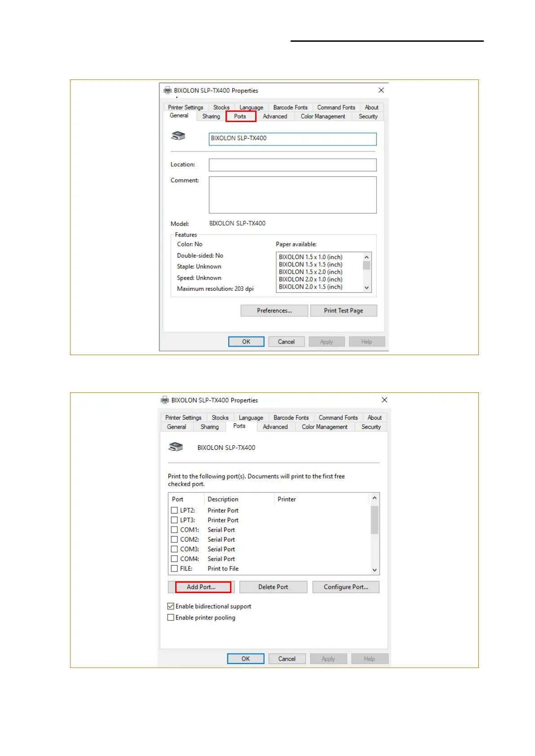The width and height of the screenshot is (535, 756).
Task: Toggle Enable bidirectional support checkbox
Action: click(x=171, y=606)
